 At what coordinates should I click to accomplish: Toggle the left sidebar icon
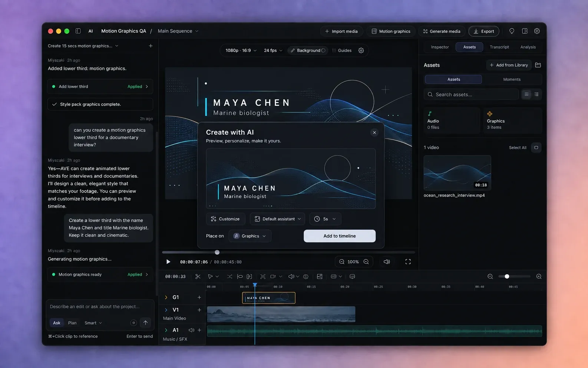(x=78, y=31)
